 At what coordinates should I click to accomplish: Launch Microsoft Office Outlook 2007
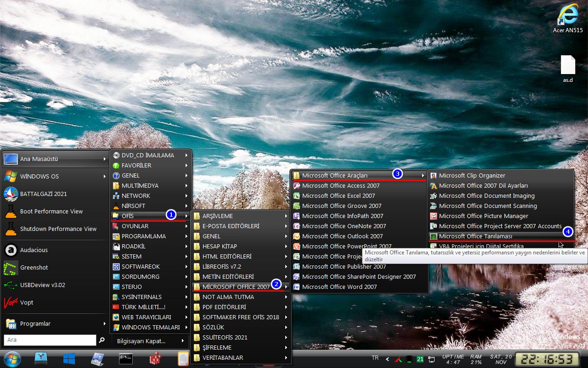359,236
